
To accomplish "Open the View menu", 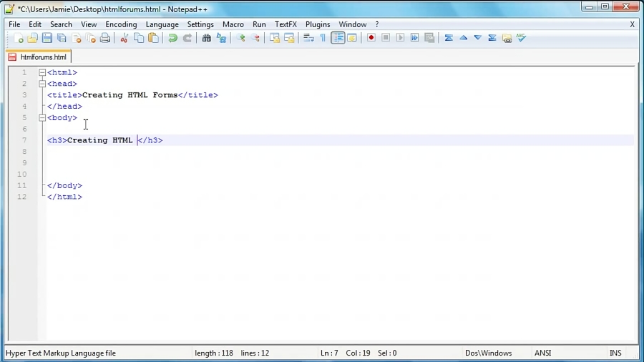I will pyautogui.click(x=89, y=24).
